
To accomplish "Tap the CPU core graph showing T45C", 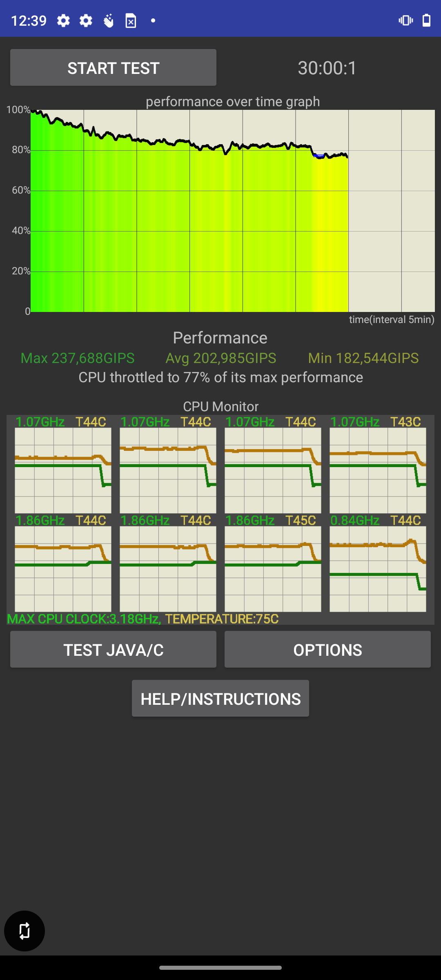I will click(273, 568).
